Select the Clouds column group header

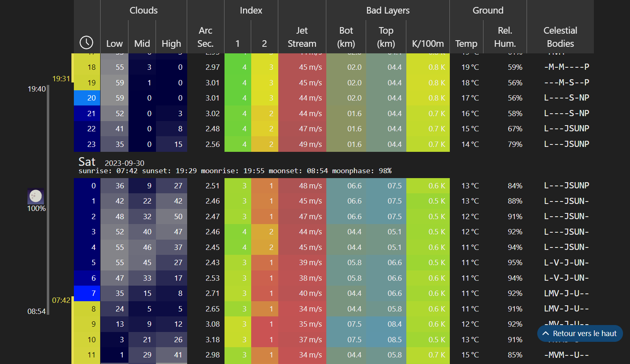click(x=143, y=10)
